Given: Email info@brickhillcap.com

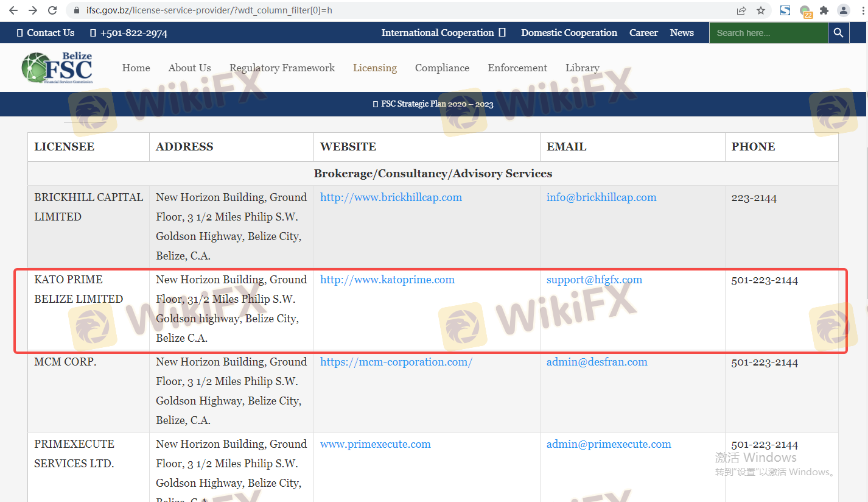Looking at the screenshot, I should [601, 197].
